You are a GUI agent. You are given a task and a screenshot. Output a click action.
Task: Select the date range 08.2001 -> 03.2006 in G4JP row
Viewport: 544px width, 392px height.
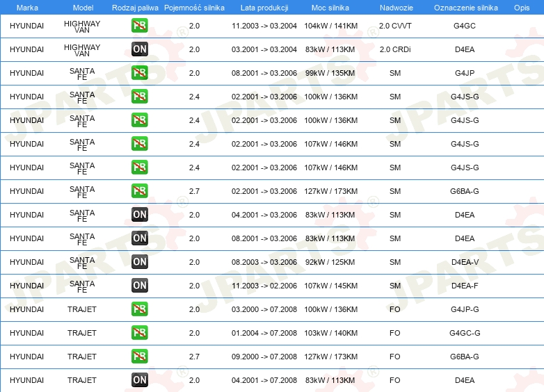click(264, 73)
